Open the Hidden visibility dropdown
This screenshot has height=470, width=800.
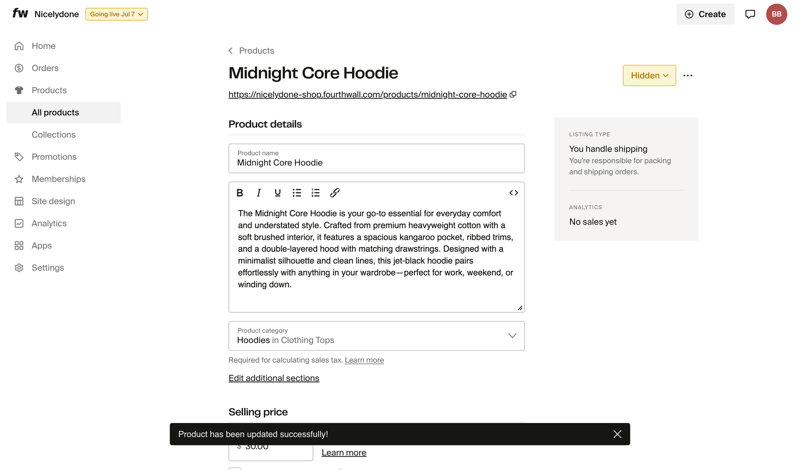point(649,76)
